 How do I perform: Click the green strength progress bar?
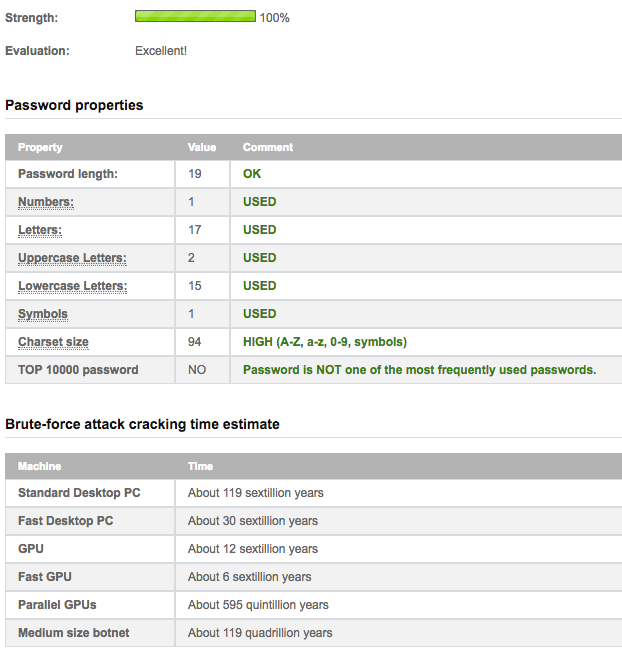coord(195,17)
